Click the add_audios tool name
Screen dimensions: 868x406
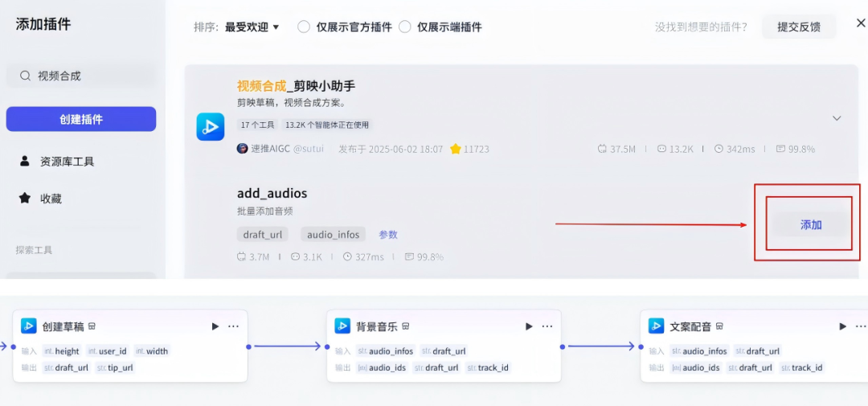272,193
